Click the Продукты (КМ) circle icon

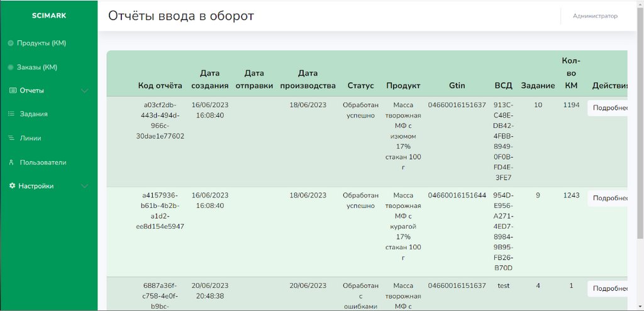[x=11, y=43]
